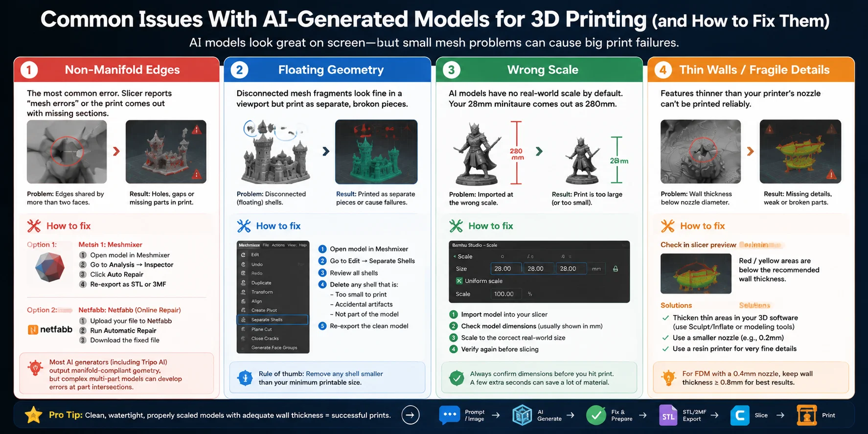Choose Redo from the Meshmixer menu

[273, 274]
